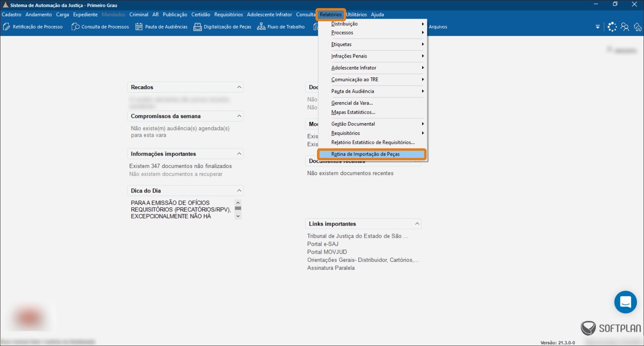This screenshot has height=346, width=644.
Task: Open the Portal MOVJUD link
Action: (x=327, y=252)
